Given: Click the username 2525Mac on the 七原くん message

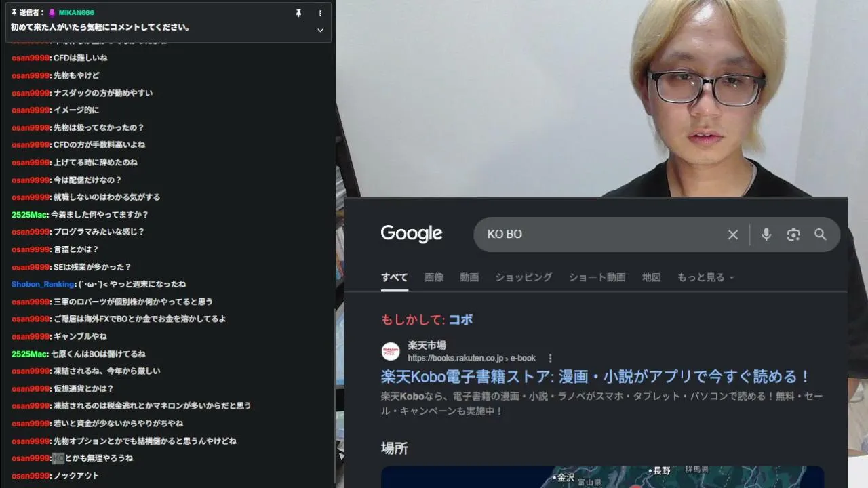Looking at the screenshot, I should (31, 354).
